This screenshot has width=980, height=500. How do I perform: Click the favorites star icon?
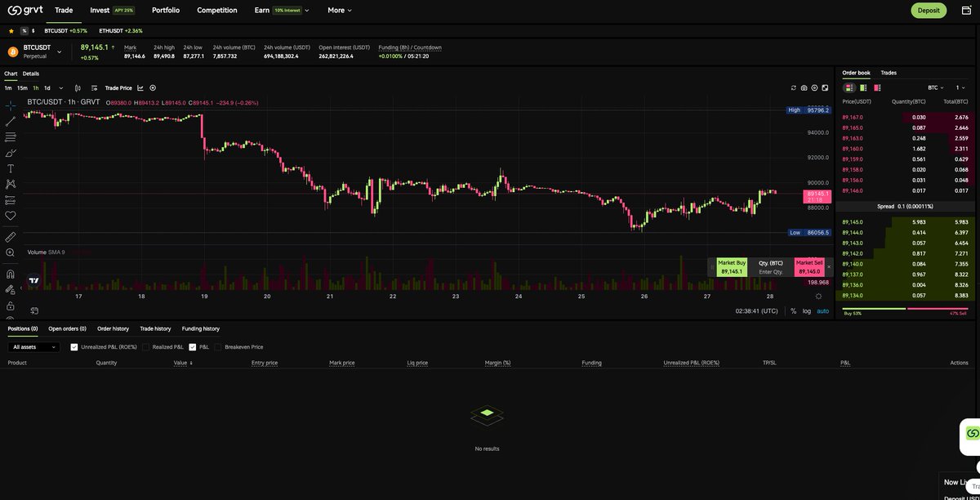[11, 31]
